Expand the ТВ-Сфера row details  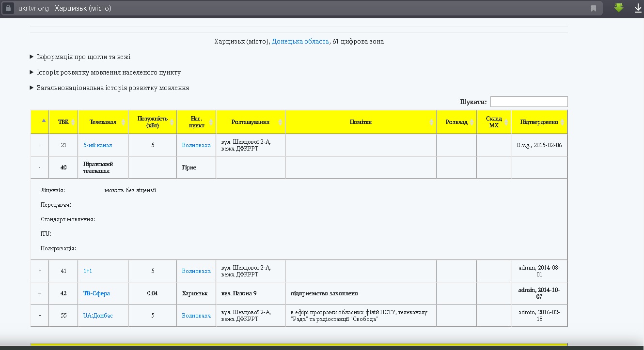(40, 293)
